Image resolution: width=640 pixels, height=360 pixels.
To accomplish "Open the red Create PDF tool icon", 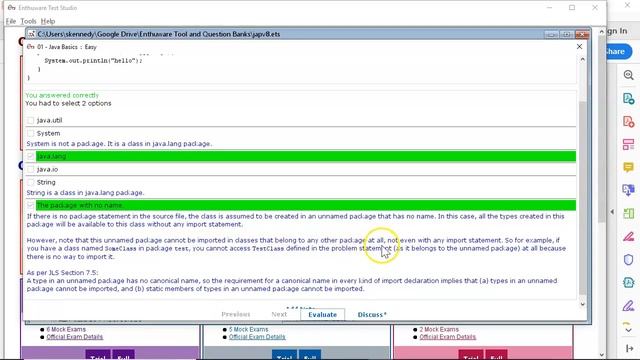I will tap(629, 122).
